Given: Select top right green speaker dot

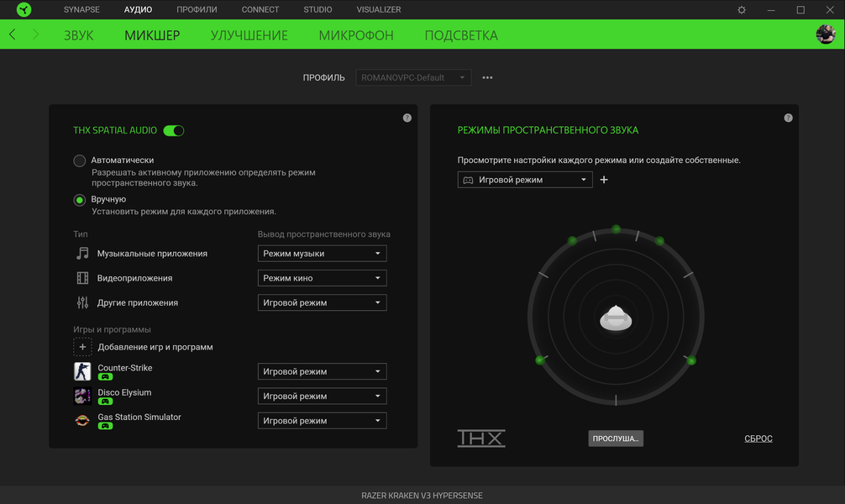Looking at the screenshot, I should pyautogui.click(x=659, y=240).
